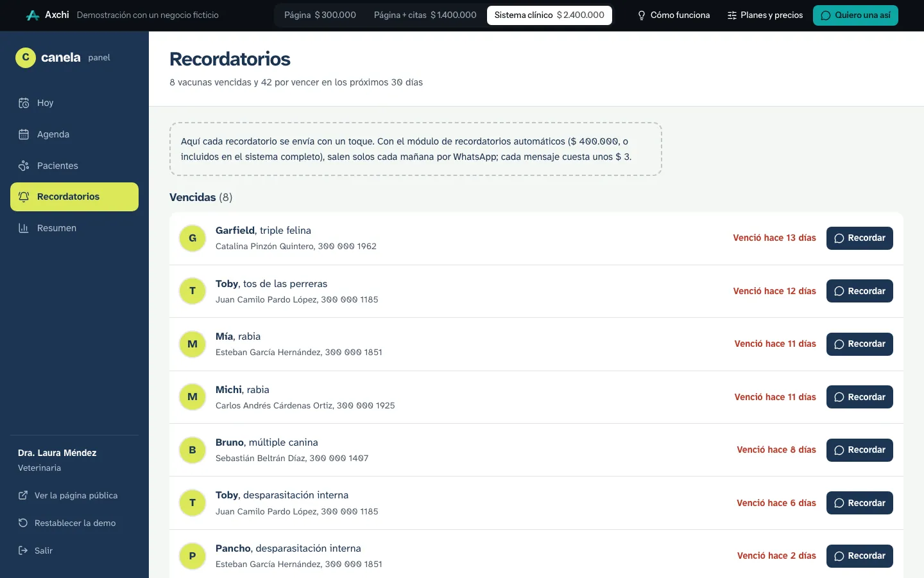Click the 'Venció hace 13 días' text
This screenshot has height=578, width=924.
(774, 238)
